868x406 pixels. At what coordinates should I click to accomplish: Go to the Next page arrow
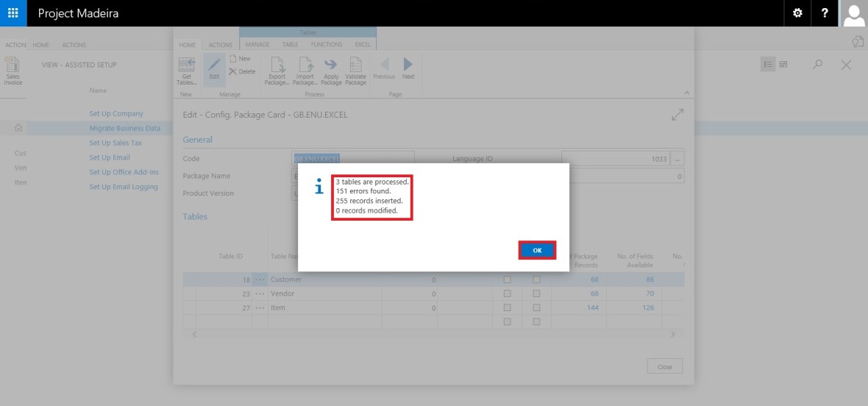coord(408,68)
